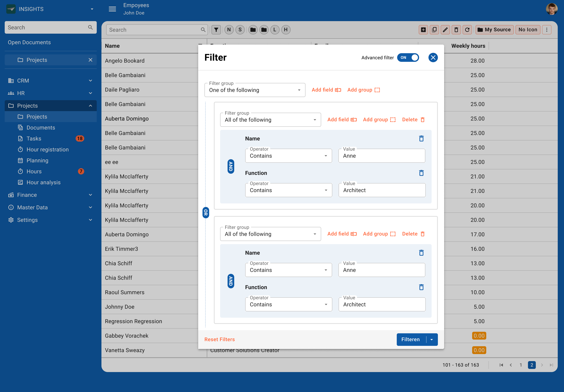Open the Hour analysis menu item
The image size is (564, 392).
tap(51, 182)
